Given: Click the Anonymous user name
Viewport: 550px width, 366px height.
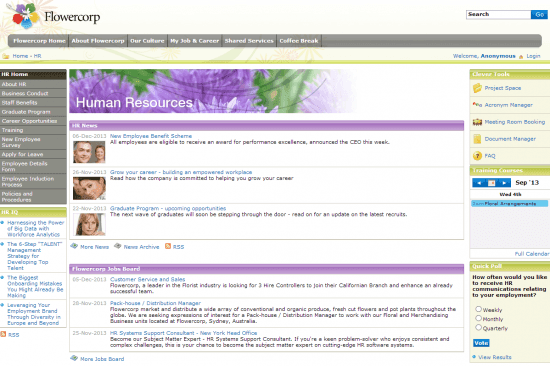Looking at the screenshot, I should coord(498,56).
